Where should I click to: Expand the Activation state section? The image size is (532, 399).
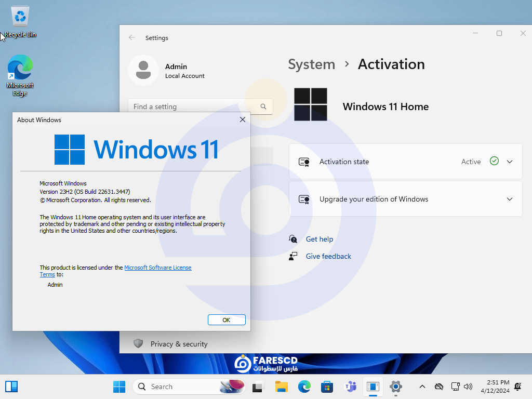510,162
